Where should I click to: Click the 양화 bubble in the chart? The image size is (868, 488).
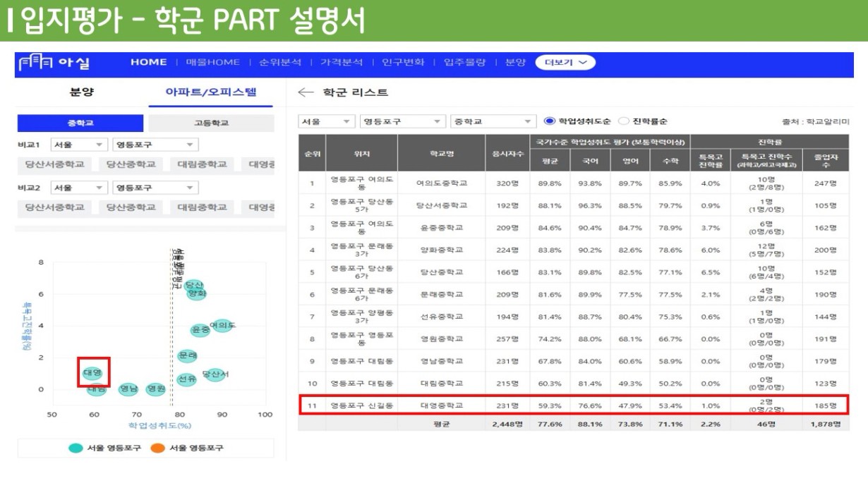tap(197, 293)
